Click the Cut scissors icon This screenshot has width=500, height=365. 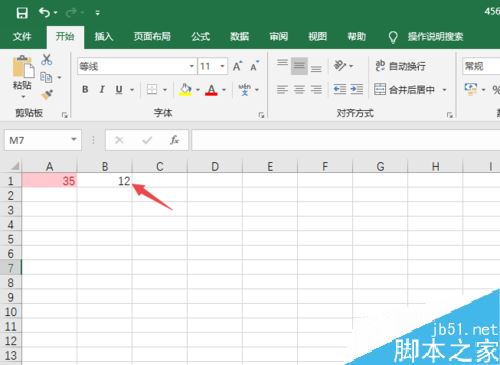coord(47,60)
